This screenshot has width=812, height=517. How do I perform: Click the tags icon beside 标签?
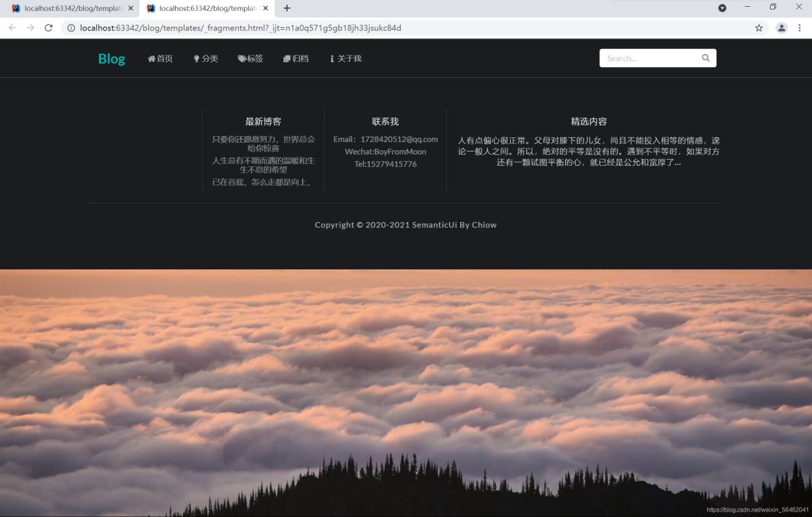tap(242, 58)
